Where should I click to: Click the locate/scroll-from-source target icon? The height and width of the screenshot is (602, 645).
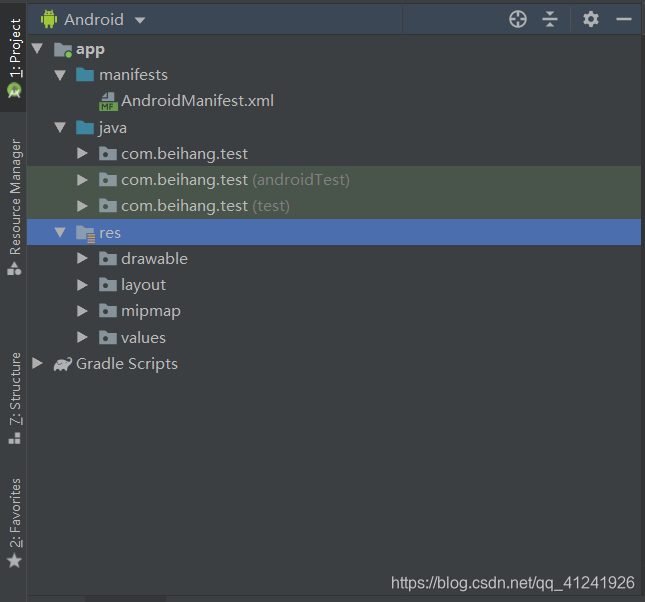(517, 19)
